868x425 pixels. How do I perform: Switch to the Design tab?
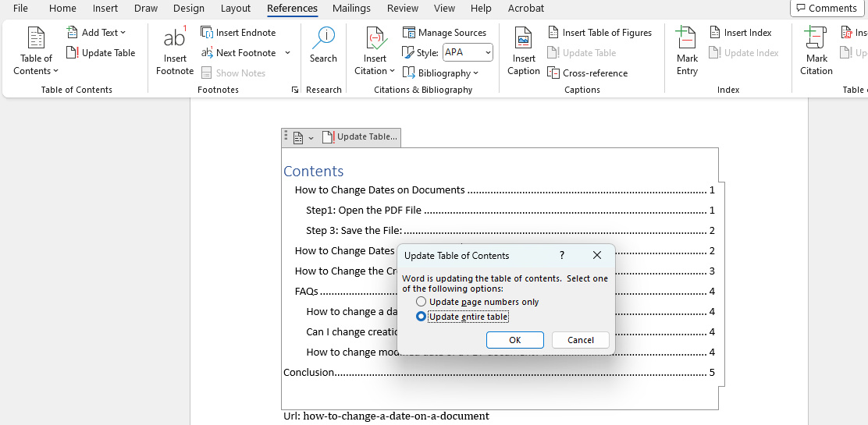pyautogui.click(x=188, y=9)
